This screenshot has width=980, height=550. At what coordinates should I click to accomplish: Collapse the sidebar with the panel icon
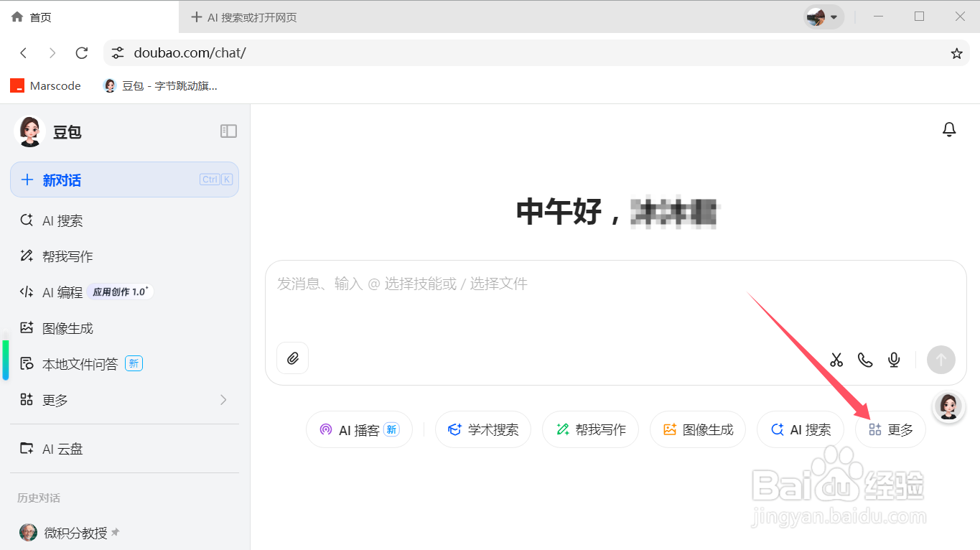(x=228, y=131)
